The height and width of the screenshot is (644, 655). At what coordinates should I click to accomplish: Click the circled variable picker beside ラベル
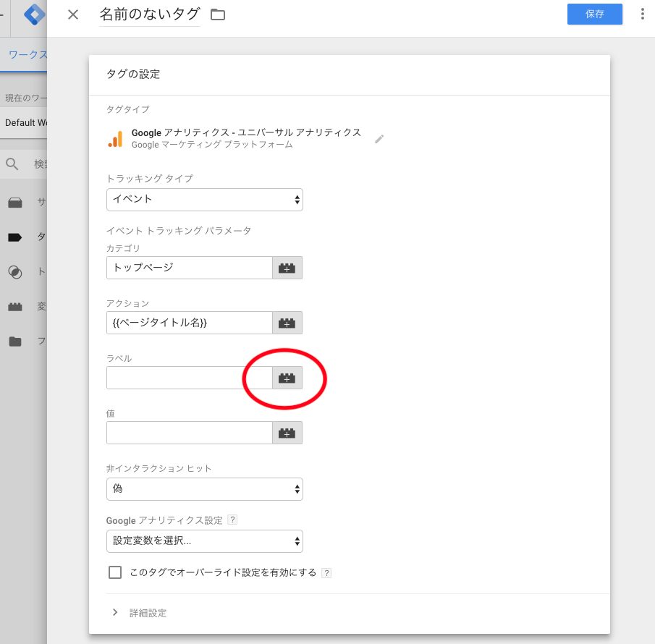click(x=287, y=378)
